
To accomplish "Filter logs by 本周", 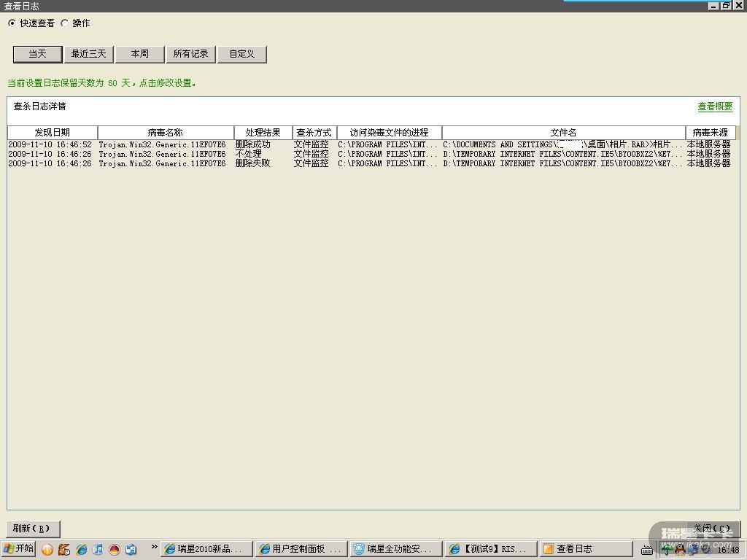I will pyautogui.click(x=139, y=54).
